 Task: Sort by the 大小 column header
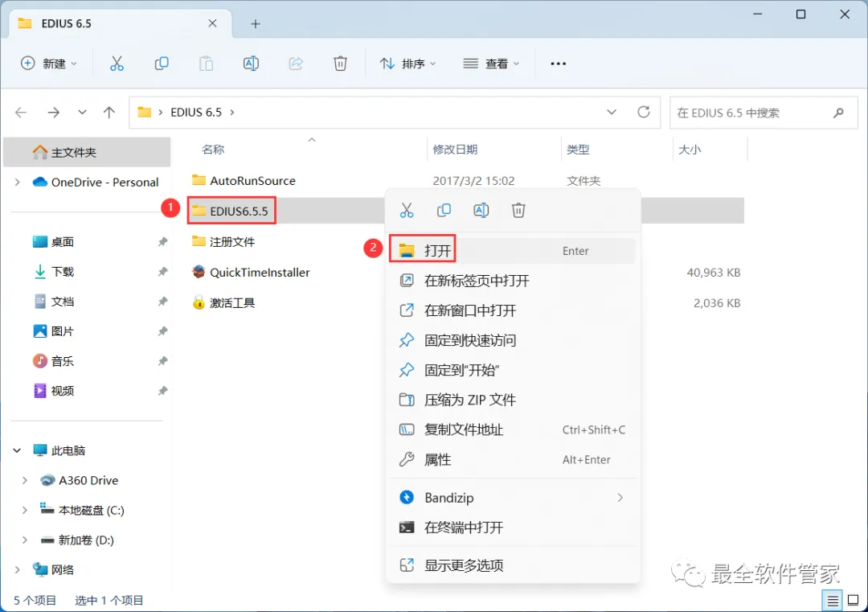coord(690,150)
